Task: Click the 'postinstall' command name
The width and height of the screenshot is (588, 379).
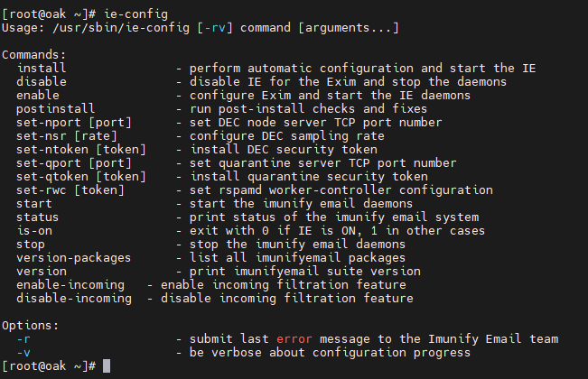Action: click(x=56, y=108)
